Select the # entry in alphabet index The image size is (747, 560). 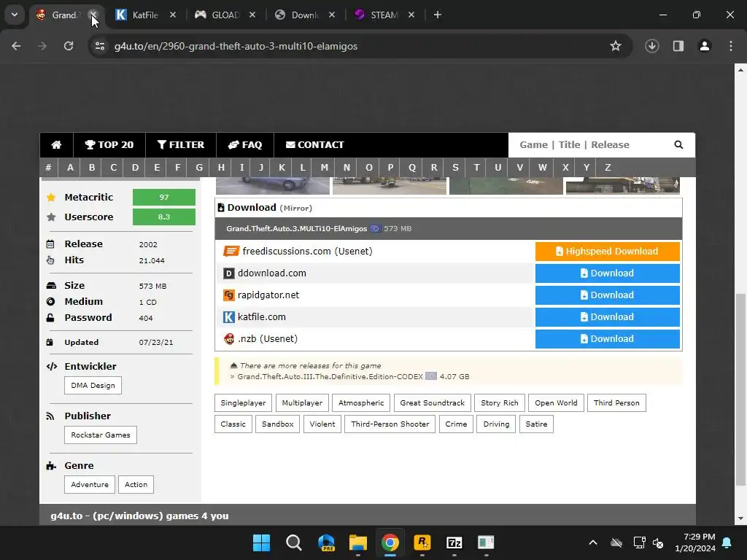tap(49, 167)
